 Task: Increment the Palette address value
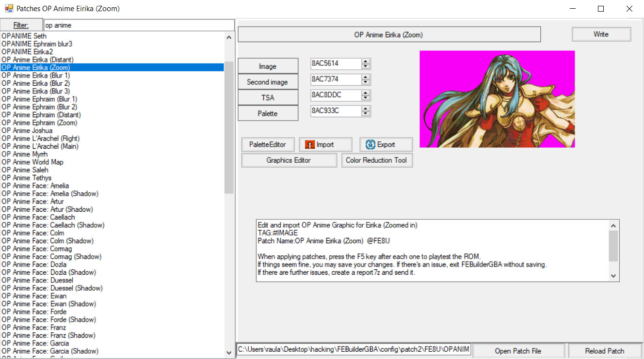pos(366,109)
